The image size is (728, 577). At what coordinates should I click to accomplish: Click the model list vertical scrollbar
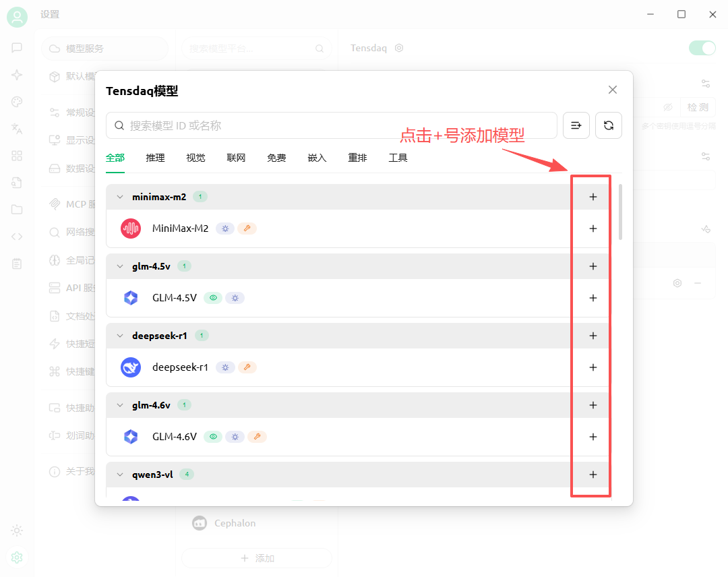pyautogui.click(x=620, y=212)
